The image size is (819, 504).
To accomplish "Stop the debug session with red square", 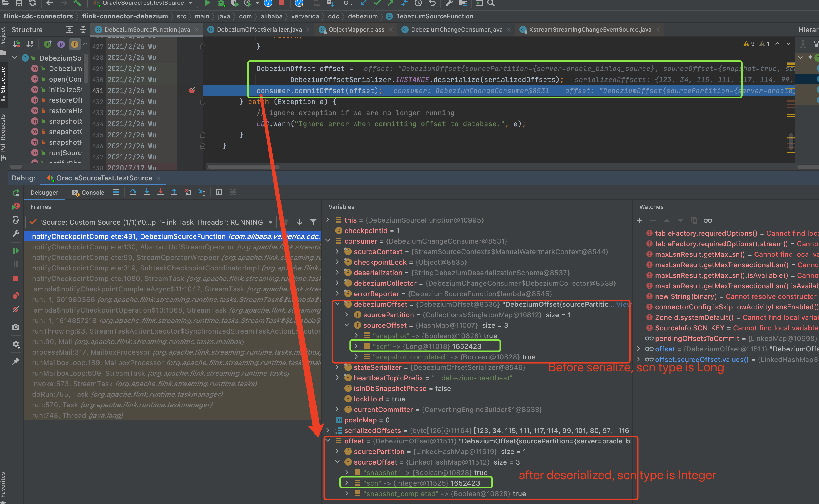I will [x=16, y=278].
